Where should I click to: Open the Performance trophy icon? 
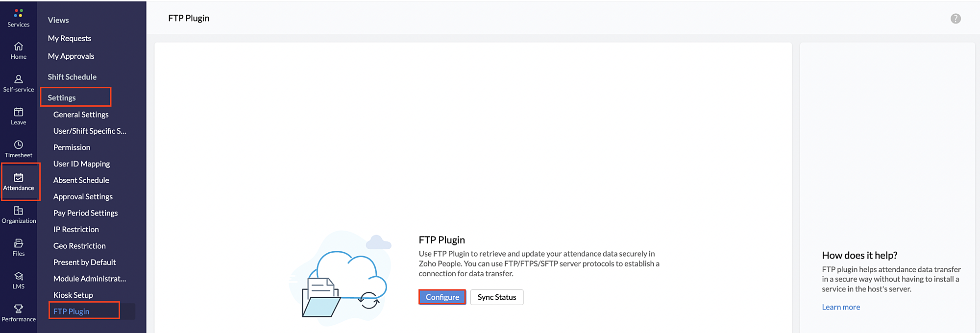click(x=19, y=309)
